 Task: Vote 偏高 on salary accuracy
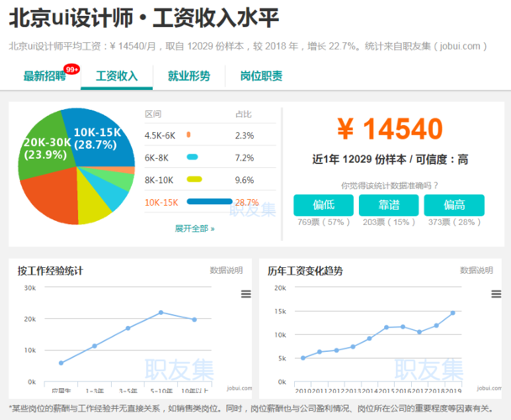[x=454, y=205]
